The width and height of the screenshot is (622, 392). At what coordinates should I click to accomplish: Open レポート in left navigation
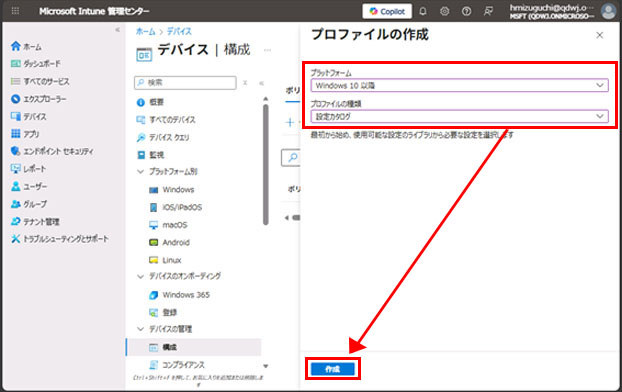pyautogui.click(x=28, y=169)
